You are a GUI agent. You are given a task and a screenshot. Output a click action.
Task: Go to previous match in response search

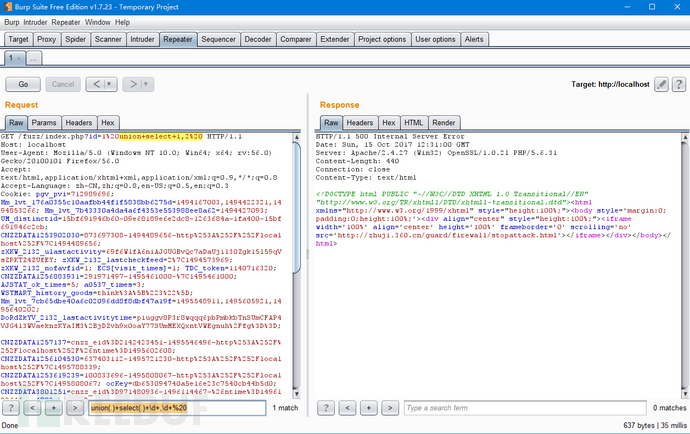coord(348,408)
